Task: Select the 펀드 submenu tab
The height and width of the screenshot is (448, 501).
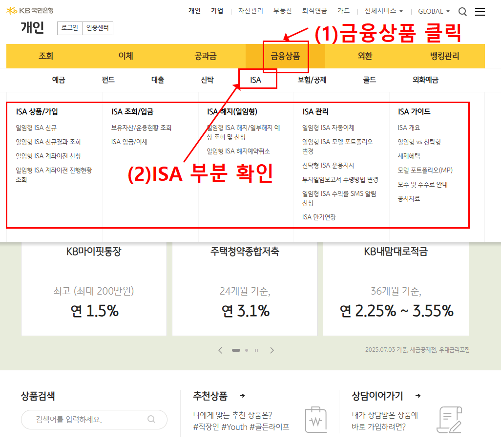Action: point(108,80)
